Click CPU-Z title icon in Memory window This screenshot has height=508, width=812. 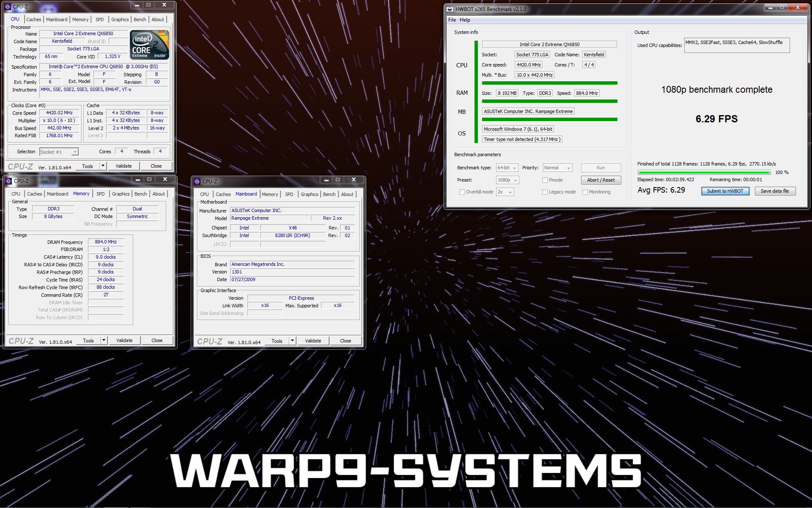[x=9, y=181]
